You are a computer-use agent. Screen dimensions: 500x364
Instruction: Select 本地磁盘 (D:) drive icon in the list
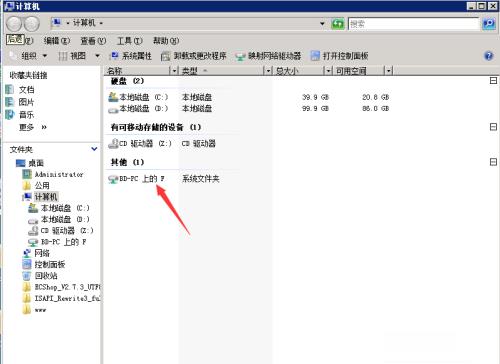113,109
